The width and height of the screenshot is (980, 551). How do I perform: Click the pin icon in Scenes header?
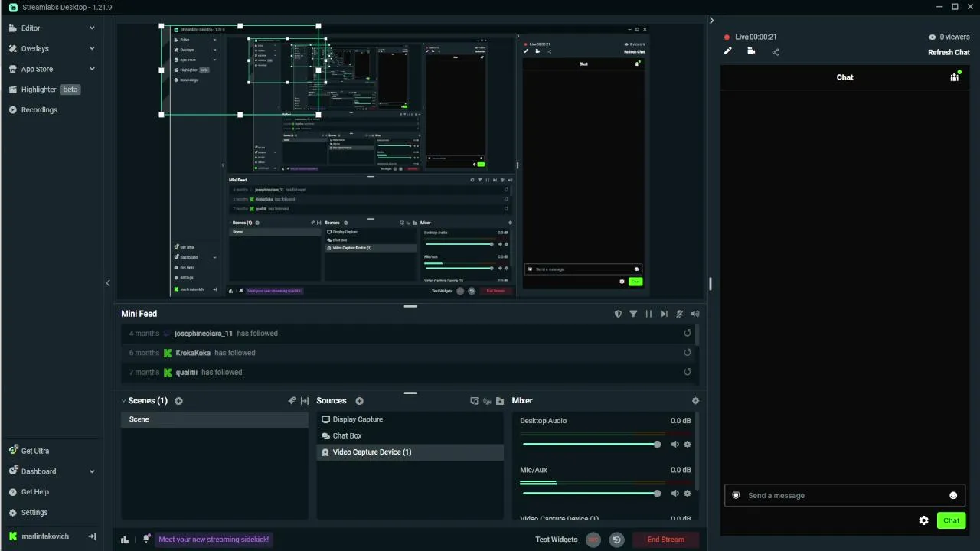292,401
